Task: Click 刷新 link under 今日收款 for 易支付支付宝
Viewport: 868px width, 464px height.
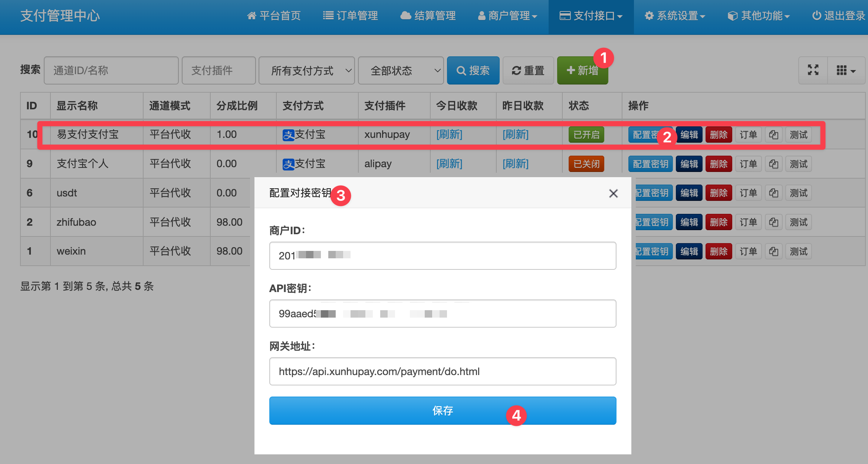Action: (x=449, y=135)
